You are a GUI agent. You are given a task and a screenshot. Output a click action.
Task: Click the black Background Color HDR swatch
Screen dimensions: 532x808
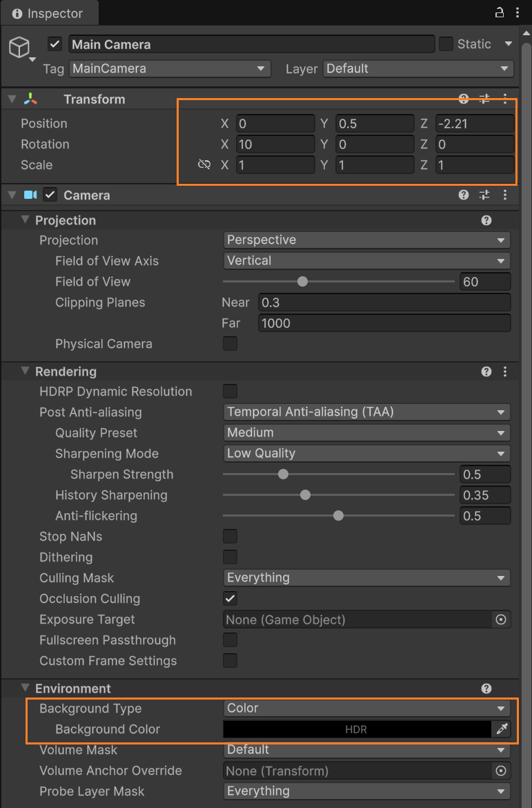(357, 729)
